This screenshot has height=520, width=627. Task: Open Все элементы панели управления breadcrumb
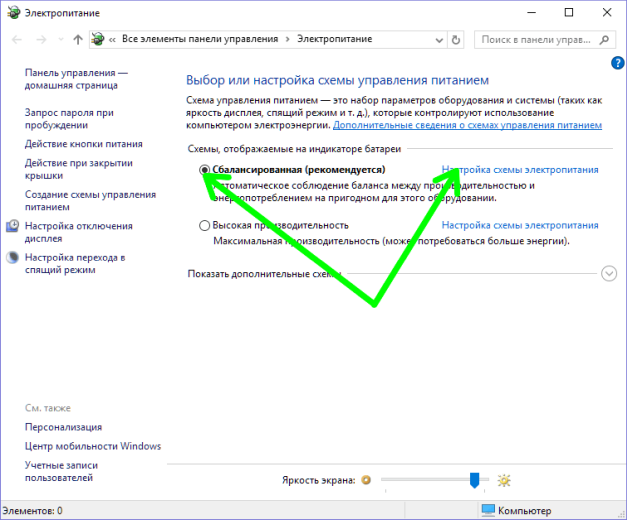tap(200, 39)
